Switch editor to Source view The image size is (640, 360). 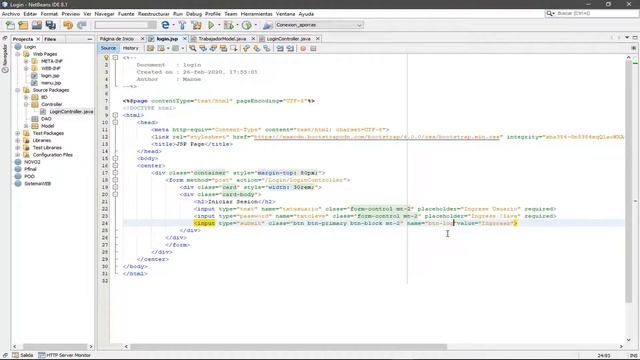(108, 48)
